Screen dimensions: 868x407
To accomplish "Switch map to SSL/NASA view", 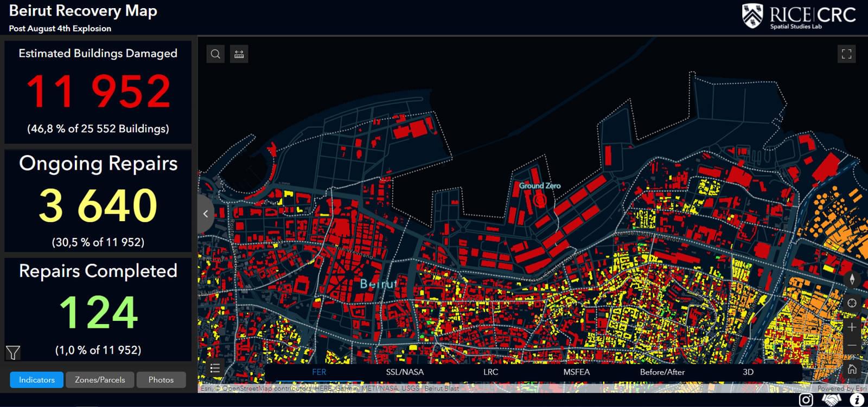I will coord(405,372).
